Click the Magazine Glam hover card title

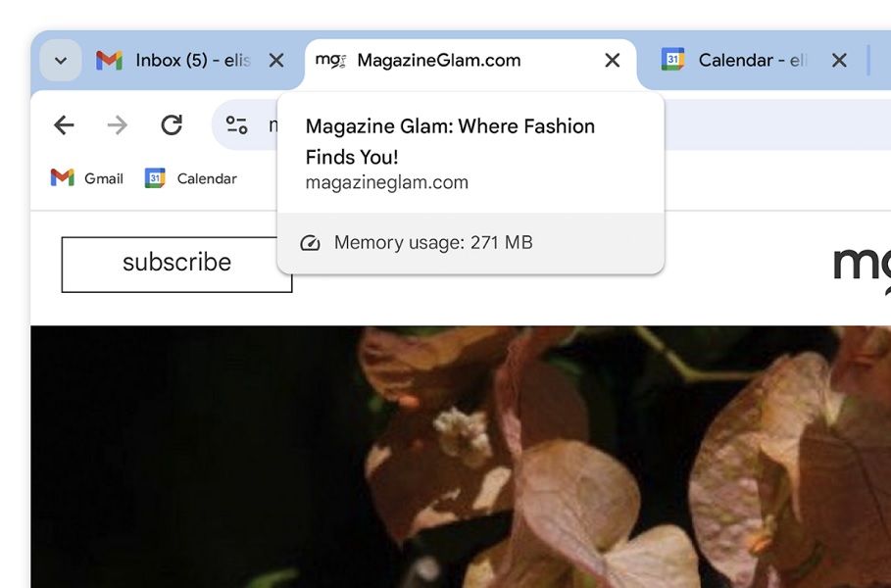pos(450,141)
